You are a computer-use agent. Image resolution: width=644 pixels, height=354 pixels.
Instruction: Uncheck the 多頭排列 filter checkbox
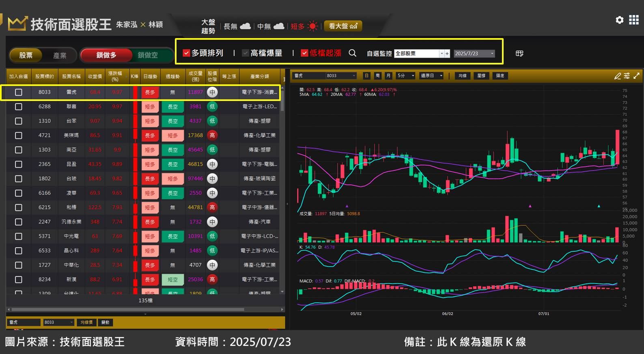pos(187,53)
